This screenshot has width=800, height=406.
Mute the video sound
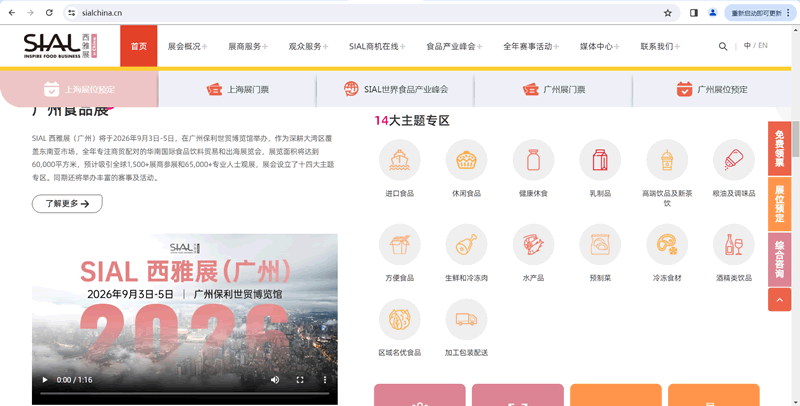point(275,380)
